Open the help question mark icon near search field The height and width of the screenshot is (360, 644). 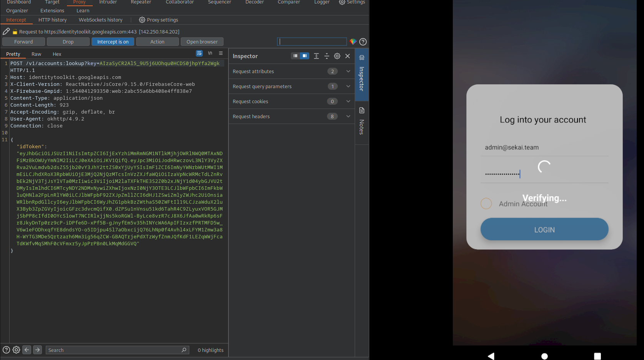363,42
